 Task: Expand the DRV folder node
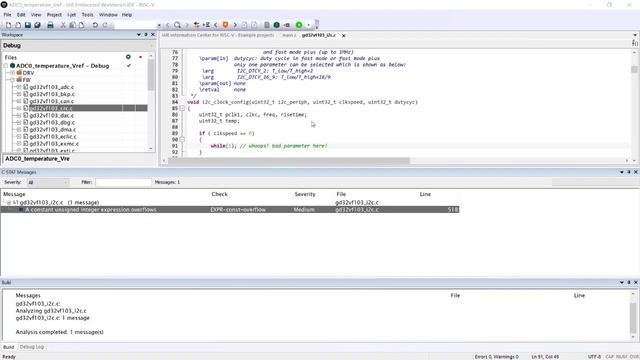(x=13, y=73)
